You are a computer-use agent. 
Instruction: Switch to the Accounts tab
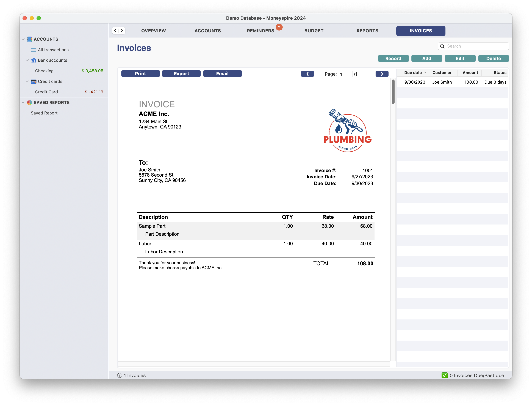[x=207, y=31]
